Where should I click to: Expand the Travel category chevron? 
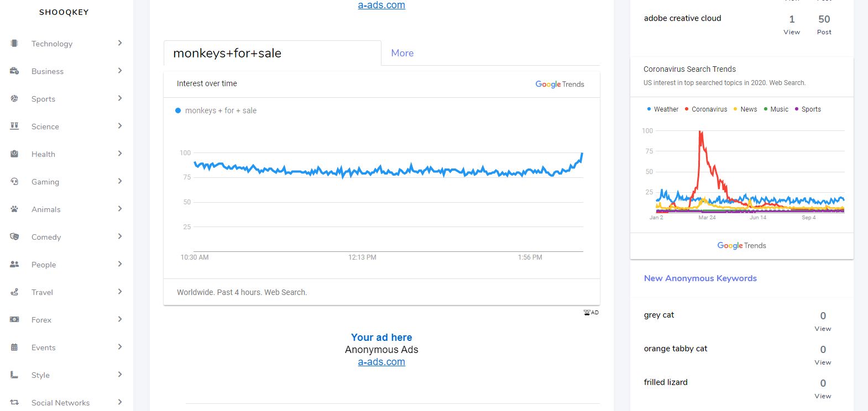[120, 292]
